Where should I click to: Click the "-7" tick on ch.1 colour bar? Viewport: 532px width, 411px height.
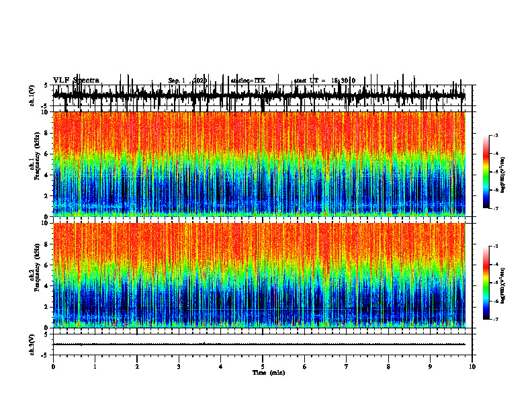[495, 208]
